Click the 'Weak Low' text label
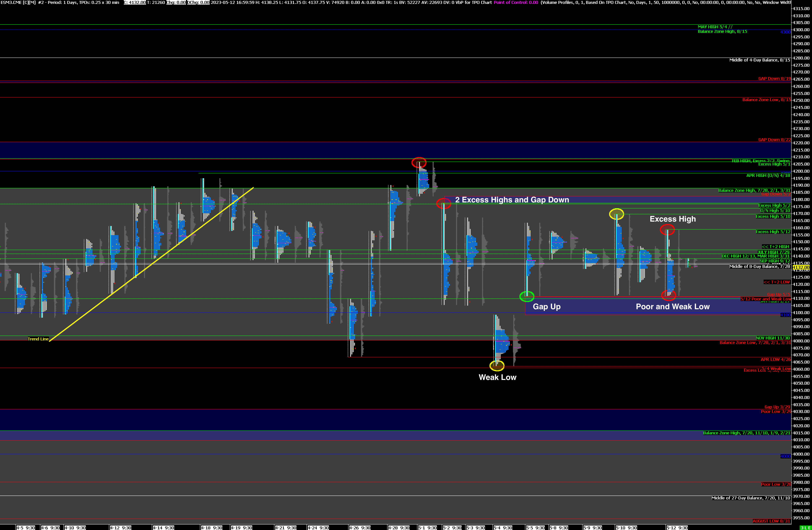Image resolution: width=812 pixels, height=530 pixels. pos(498,377)
